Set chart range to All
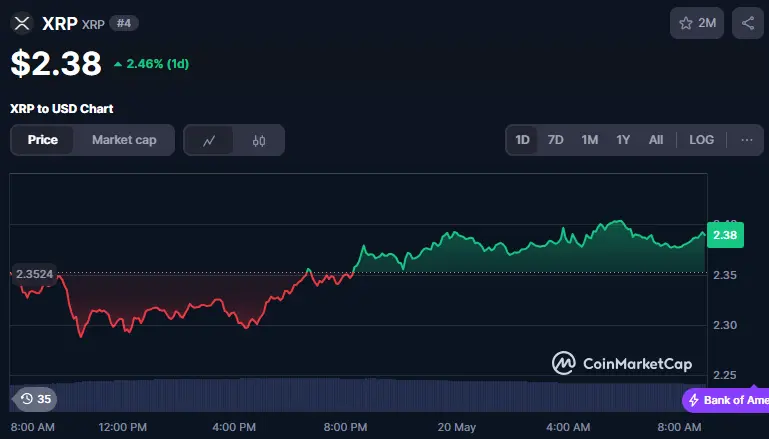Image resolution: width=769 pixels, height=439 pixels. [x=656, y=140]
